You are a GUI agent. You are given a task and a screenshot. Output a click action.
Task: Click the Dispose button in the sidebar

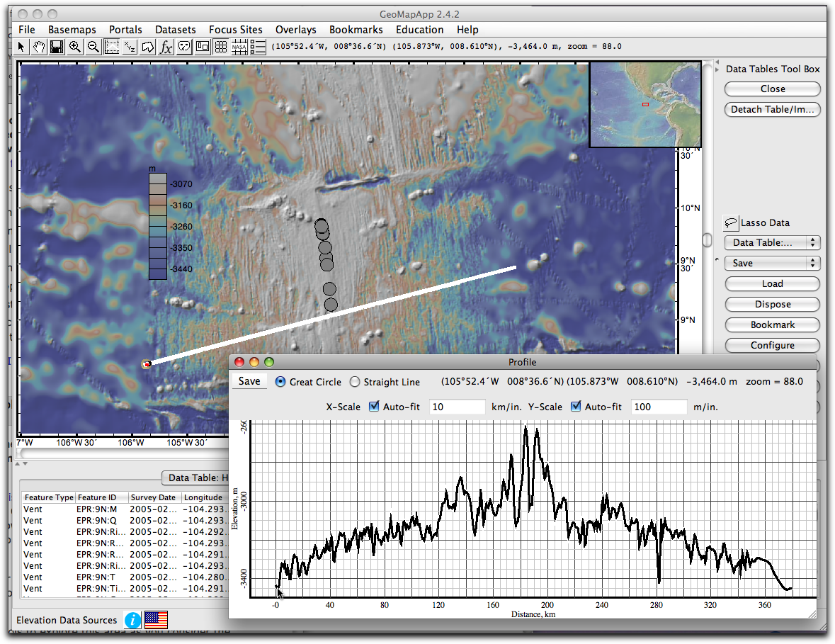(772, 304)
